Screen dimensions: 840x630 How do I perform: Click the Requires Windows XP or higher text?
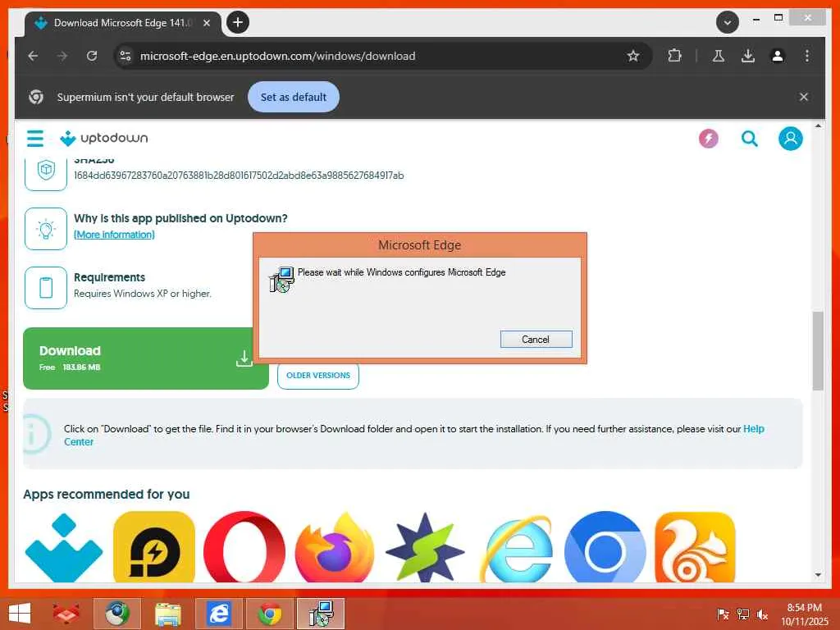tap(143, 294)
